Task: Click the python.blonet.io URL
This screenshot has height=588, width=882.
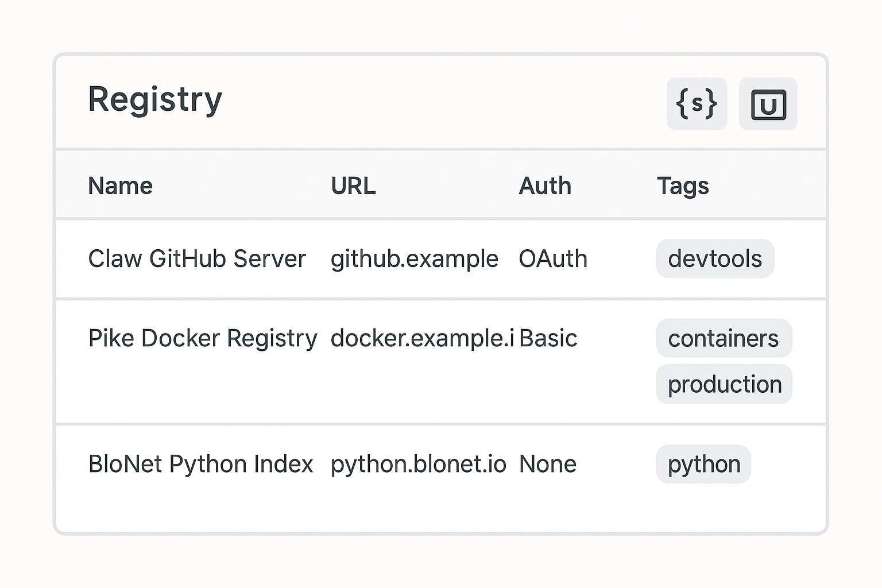Action: [418, 464]
